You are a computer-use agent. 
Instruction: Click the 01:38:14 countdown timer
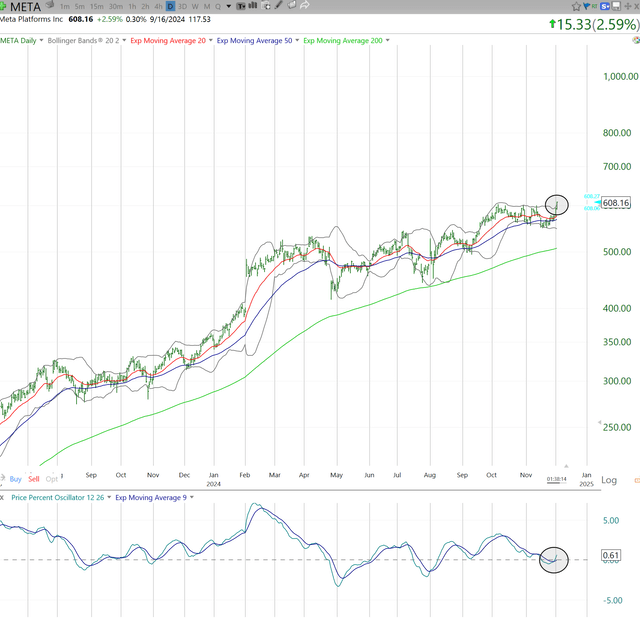pos(556,479)
